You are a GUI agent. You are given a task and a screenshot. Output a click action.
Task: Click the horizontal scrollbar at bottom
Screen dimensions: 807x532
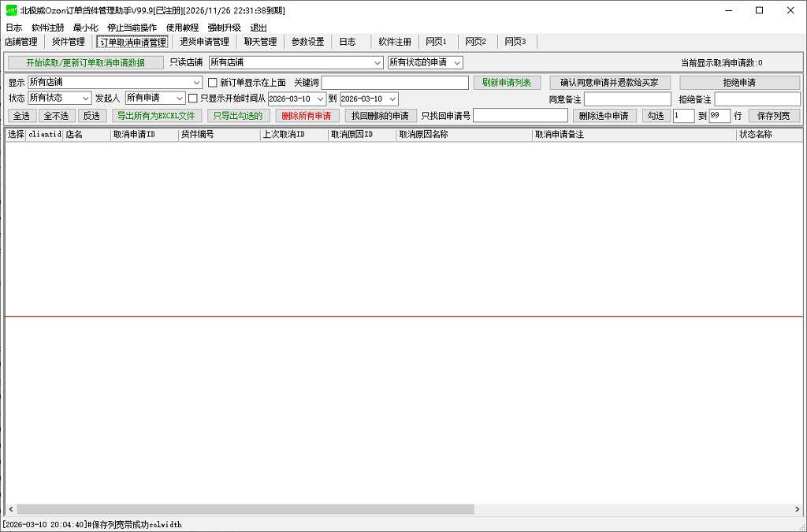(x=245, y=509)
